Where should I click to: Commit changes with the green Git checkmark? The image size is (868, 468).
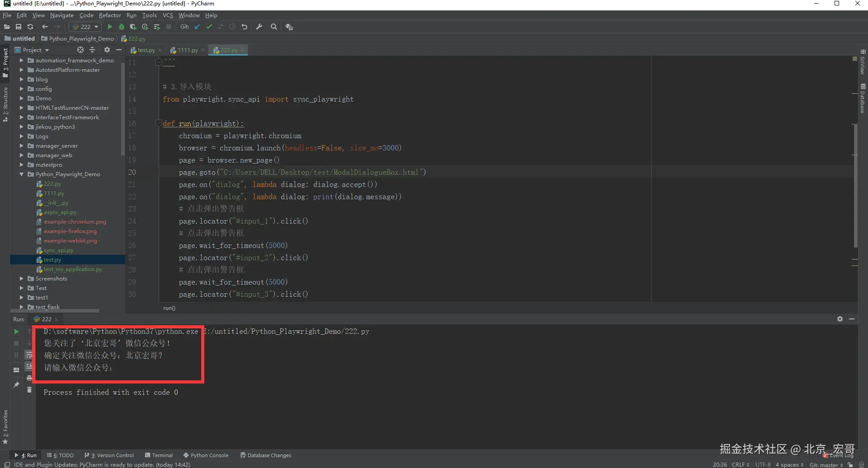pyautogui.click(x=209, y=27)
